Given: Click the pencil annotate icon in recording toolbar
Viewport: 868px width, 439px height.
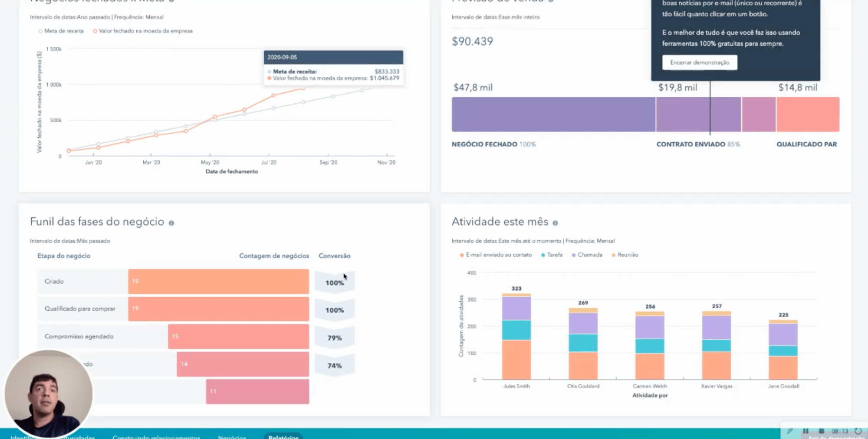Looking at the screenshot, I should click(x=790, y=431).
